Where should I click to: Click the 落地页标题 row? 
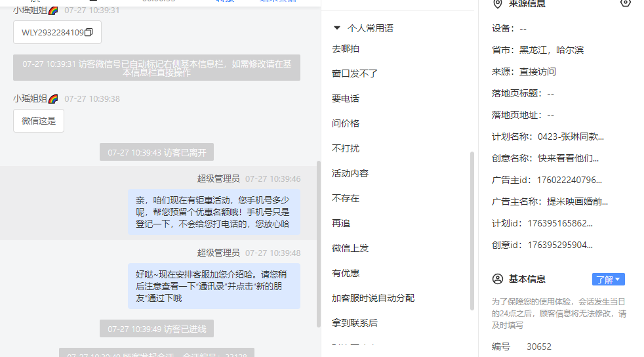coord(523,94)
